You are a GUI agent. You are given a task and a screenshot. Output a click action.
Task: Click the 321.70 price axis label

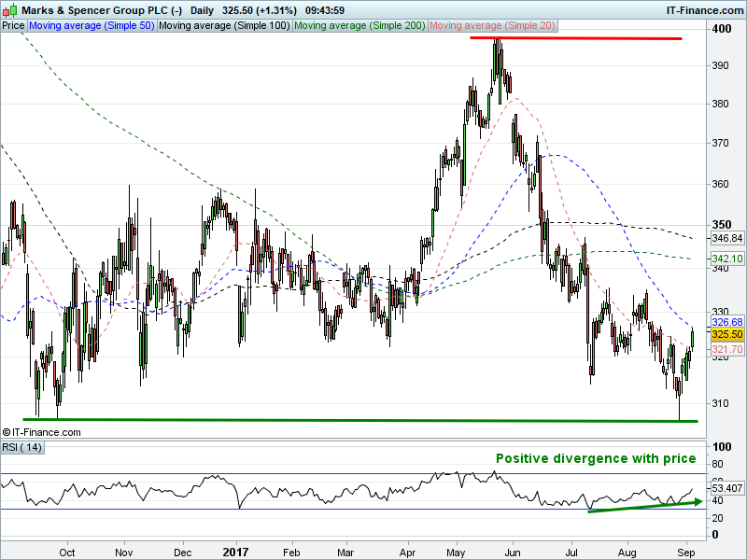[x=727, y=349]
